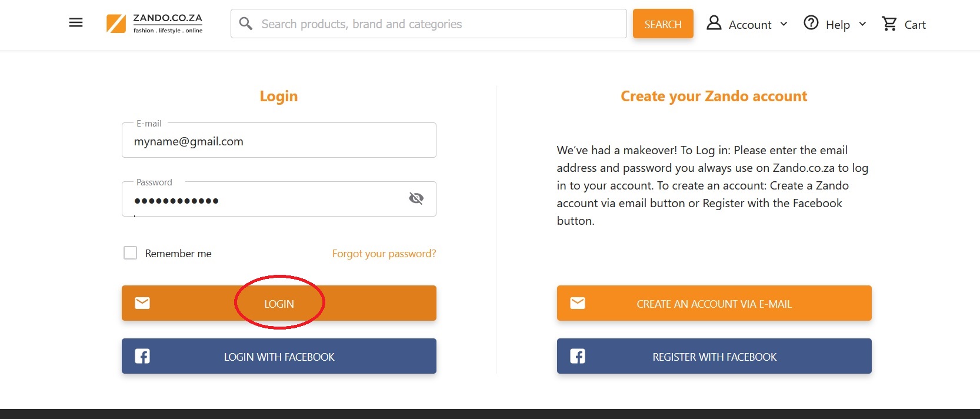Click into the Password field
980x419 pixels.
pos(265,200)
